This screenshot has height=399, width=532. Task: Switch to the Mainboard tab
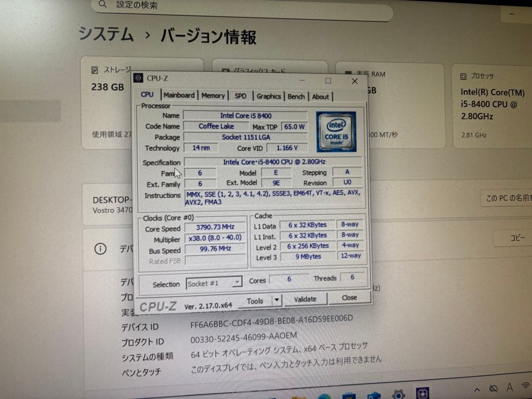click(179, 96)
